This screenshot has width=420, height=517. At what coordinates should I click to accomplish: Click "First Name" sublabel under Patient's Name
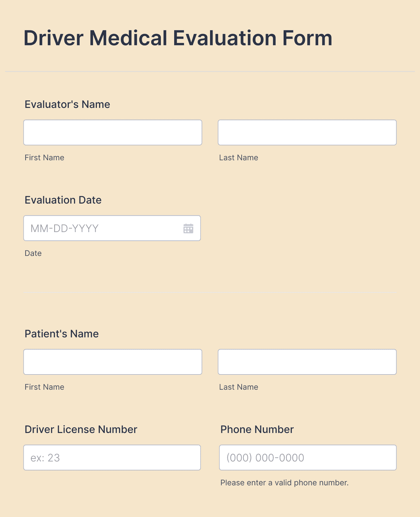tap(44, 387)
